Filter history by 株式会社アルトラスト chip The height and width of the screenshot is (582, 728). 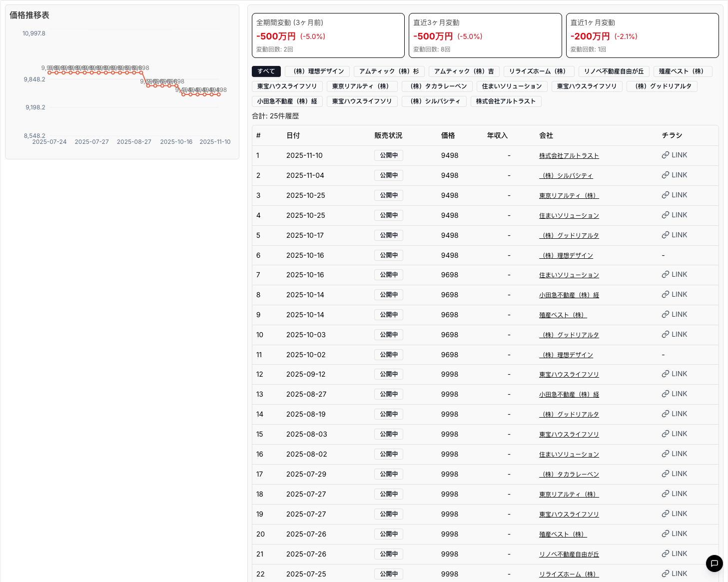click(x=506, y=101)
